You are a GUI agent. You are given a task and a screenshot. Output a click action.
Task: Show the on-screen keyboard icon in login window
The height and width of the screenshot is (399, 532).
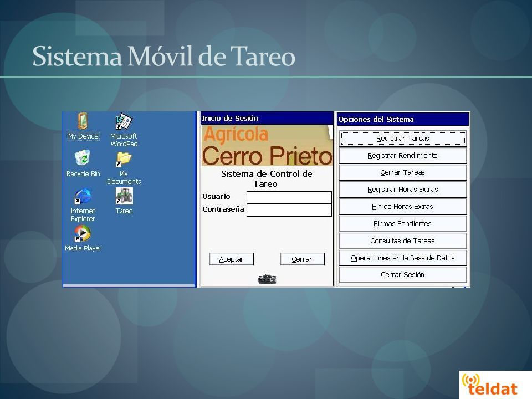coord(267,279)
